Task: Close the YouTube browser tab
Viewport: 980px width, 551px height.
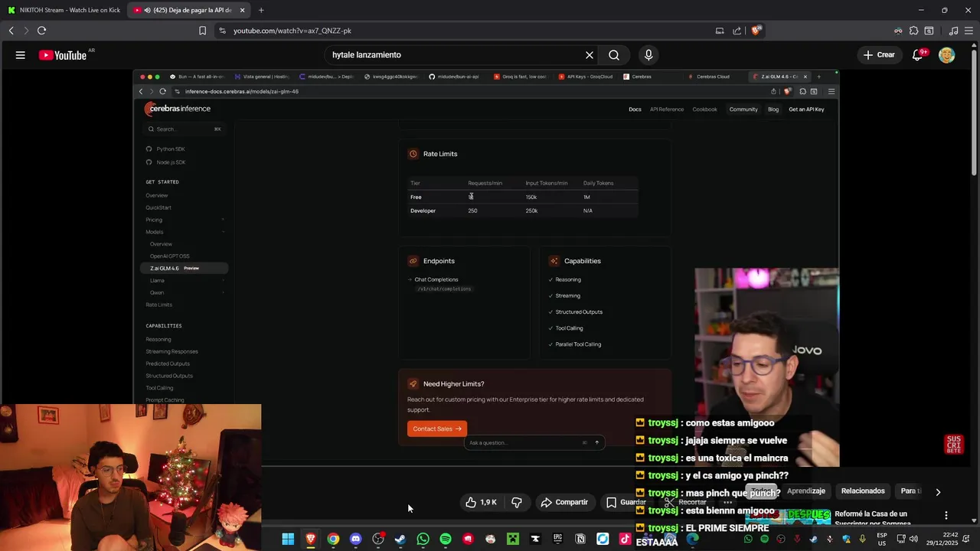Action: pyautogui.click(x=242, y=10)
